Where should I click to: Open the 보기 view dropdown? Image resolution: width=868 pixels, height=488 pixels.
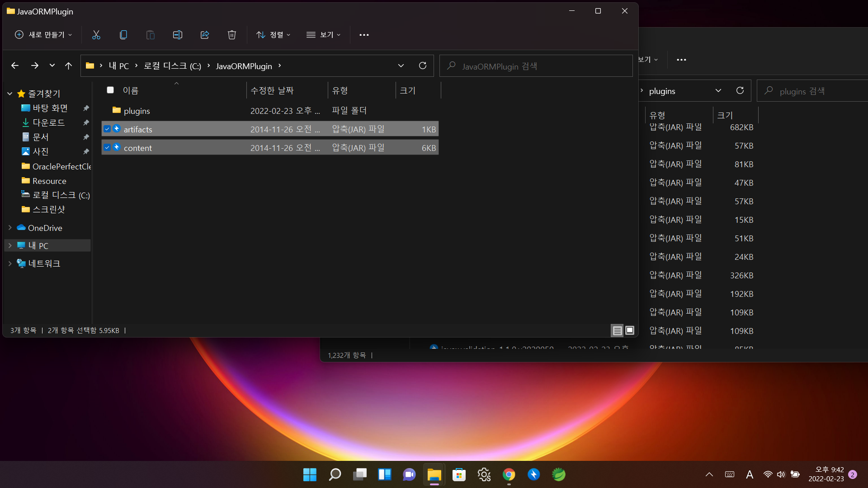point(323,35)
